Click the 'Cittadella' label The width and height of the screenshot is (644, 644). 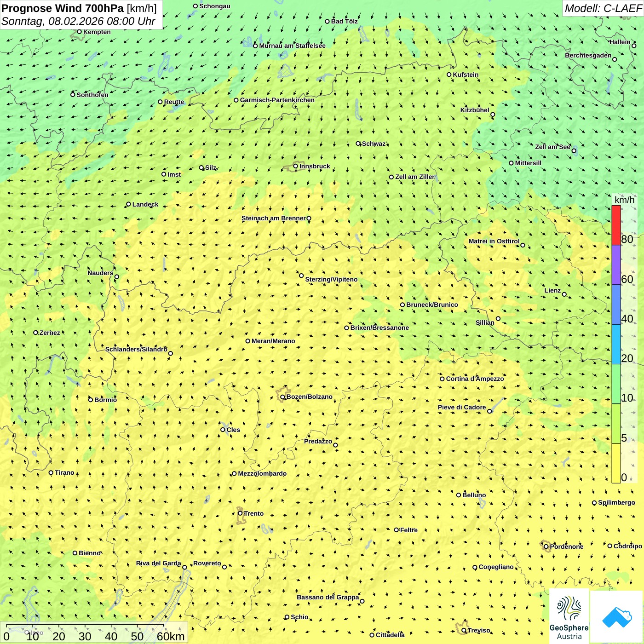[x=390, y=635]
